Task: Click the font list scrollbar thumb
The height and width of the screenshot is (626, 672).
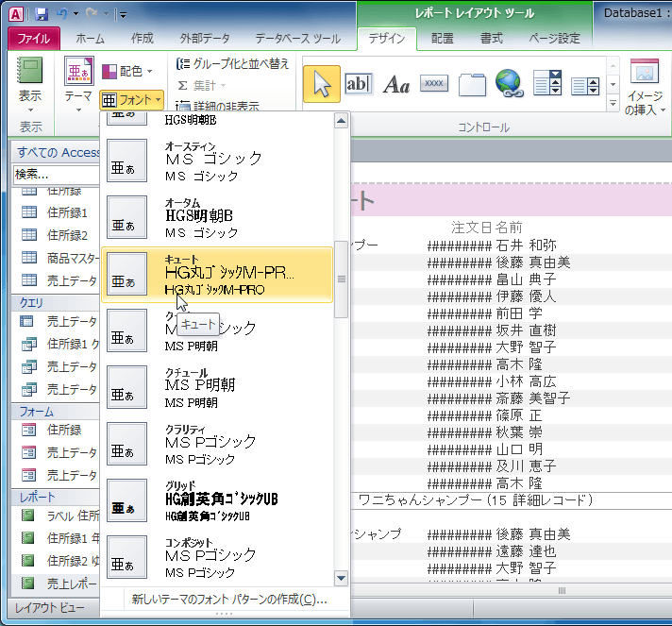Action: 341,279
